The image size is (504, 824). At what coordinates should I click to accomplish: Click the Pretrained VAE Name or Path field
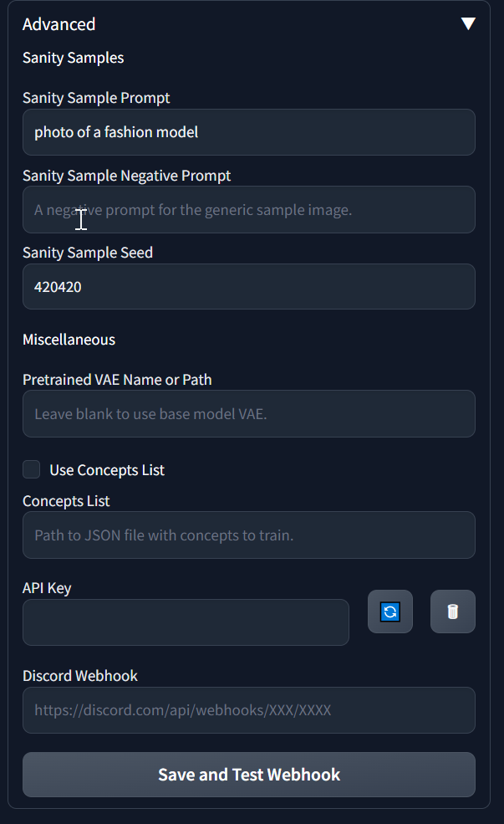coord(249,413)
